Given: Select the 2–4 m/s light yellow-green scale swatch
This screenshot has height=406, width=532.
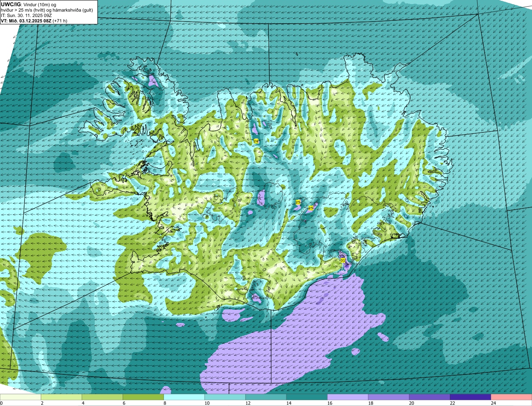Looking at the screenshot, I should [x=62, y=397].
